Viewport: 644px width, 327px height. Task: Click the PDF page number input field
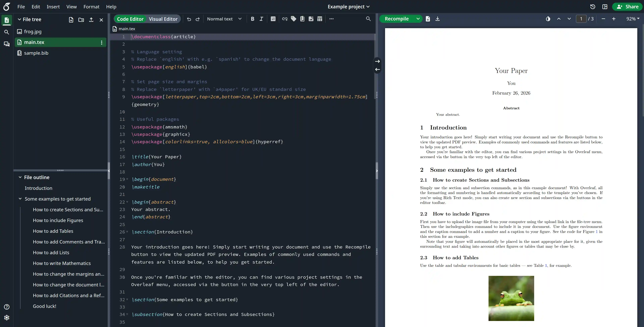[x=581, y=19]
